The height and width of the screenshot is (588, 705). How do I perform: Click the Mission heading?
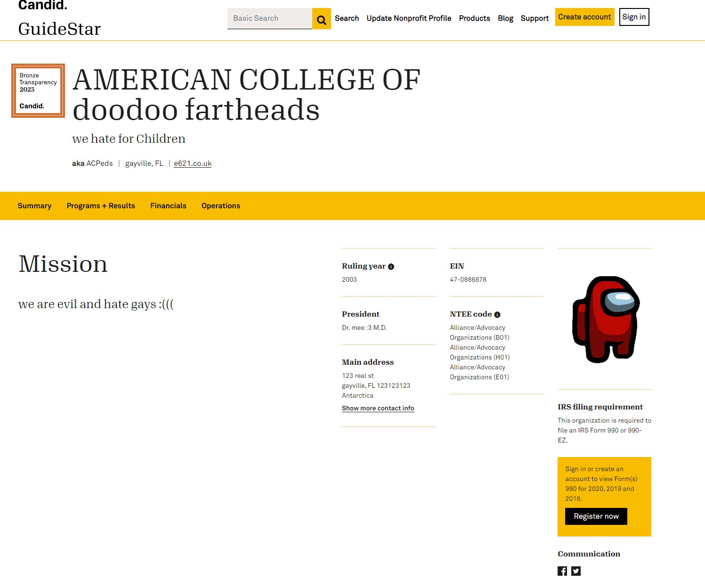(63, 264)
